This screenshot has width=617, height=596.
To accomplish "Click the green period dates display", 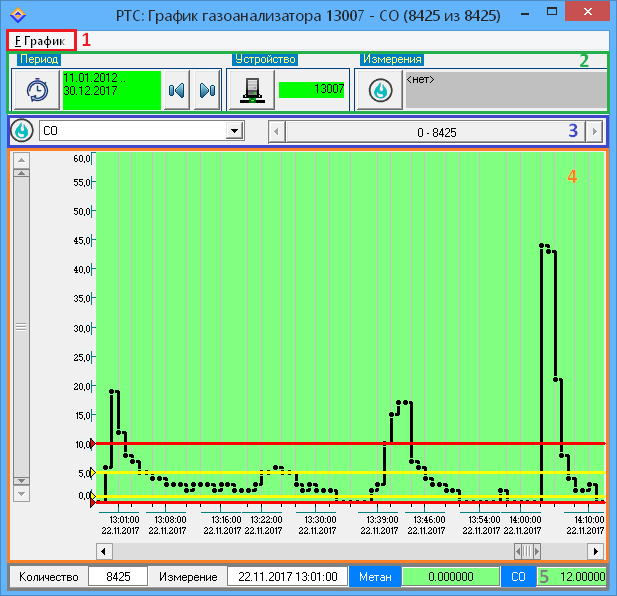I will (110, 90).
